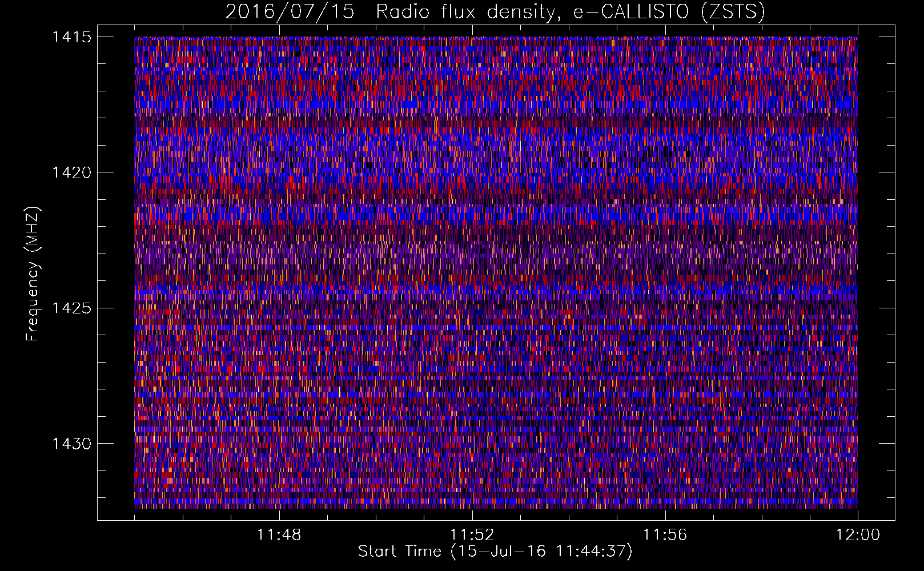Select the 1425 frequency tick label
The height and width of the screenshot is (571, 924).
tap(71, 308)
